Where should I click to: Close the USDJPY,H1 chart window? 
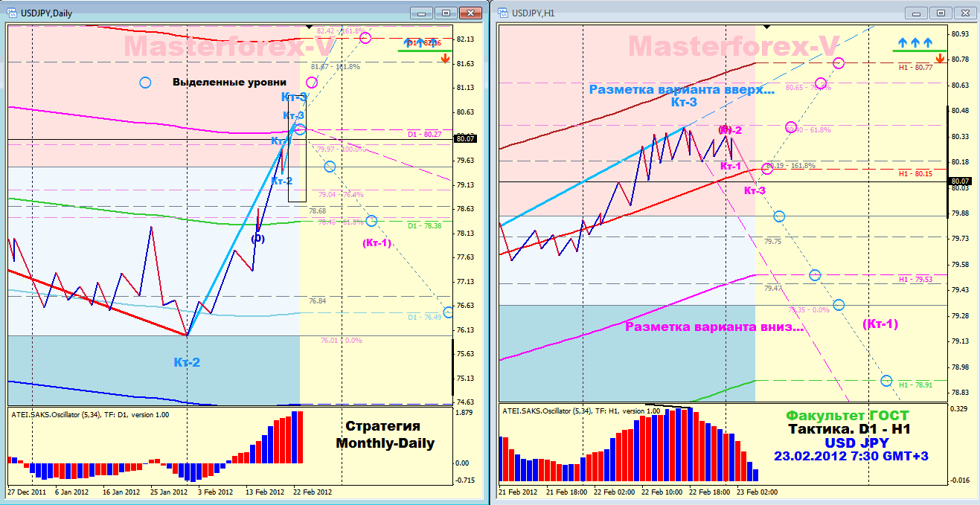point(964,13)
